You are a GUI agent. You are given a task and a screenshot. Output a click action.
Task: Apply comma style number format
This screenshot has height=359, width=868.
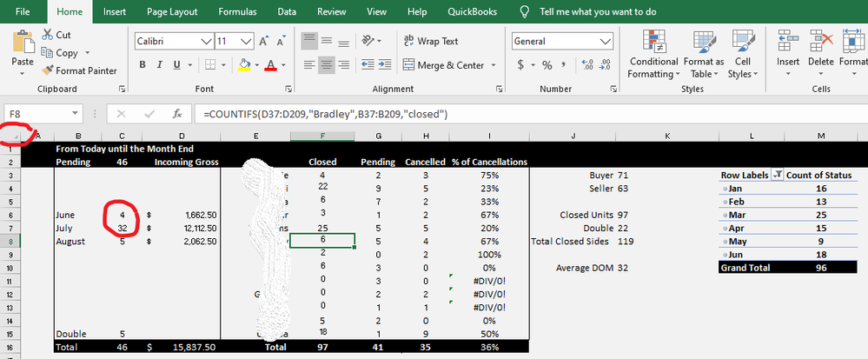564,65
